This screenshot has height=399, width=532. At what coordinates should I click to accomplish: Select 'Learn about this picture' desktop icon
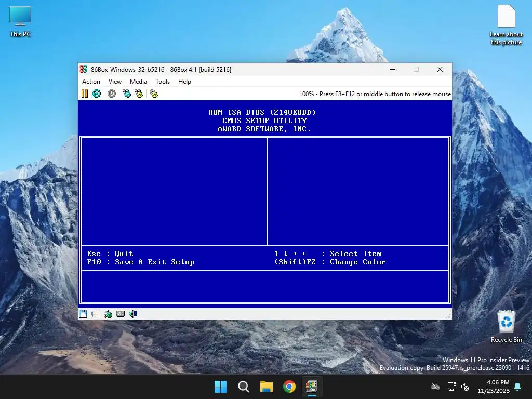pyautogui.click(x=506, y=25)
